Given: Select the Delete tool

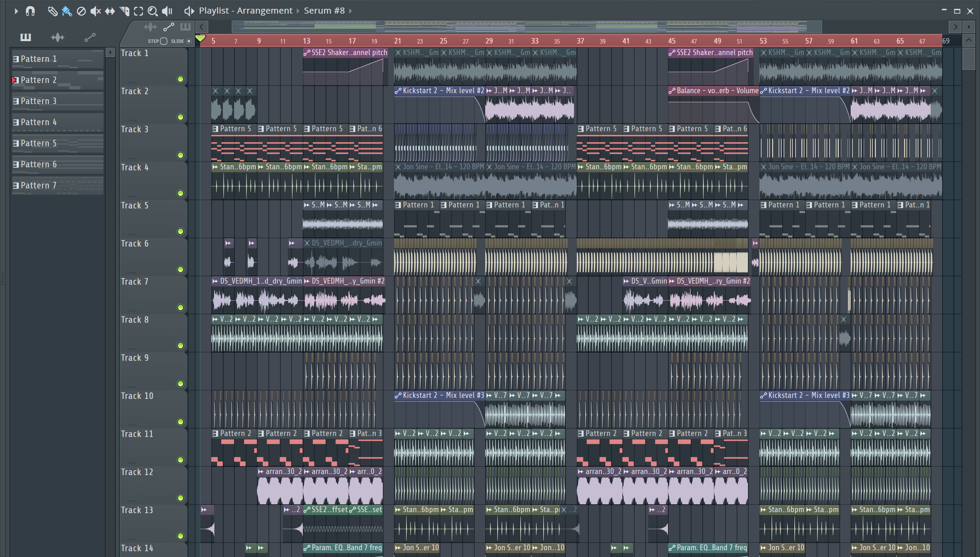Looking at the screenshot, I should tap(81, 11).
